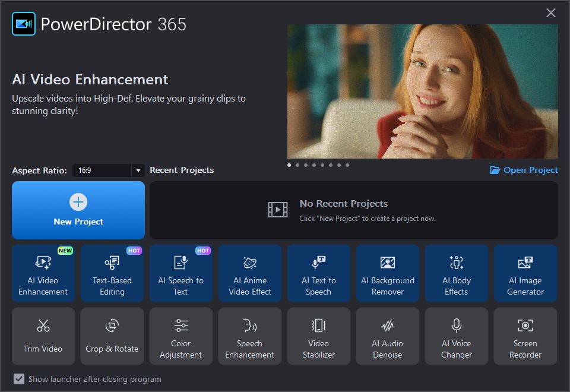This screenshot has height=392, width=570.
Task: Select the last carousel dot indicator
Action: pos(347,165)
